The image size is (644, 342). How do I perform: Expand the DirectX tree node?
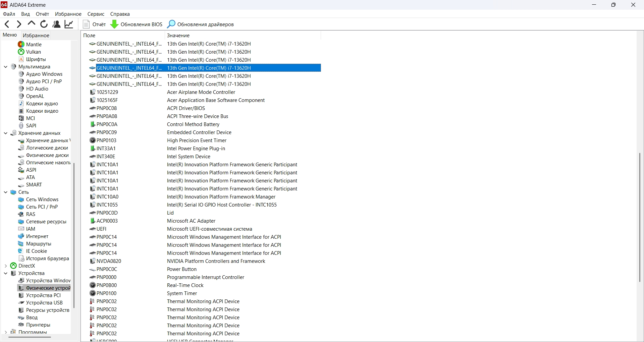tap(6, 266)
